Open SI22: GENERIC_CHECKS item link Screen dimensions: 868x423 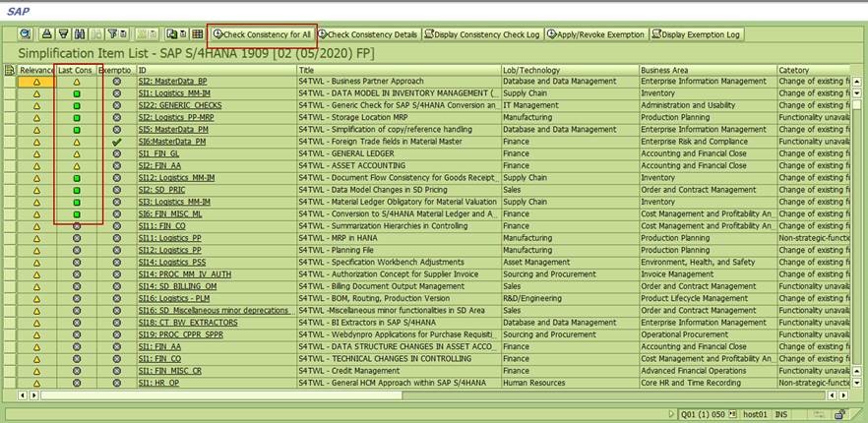click(x=180, y=105)
